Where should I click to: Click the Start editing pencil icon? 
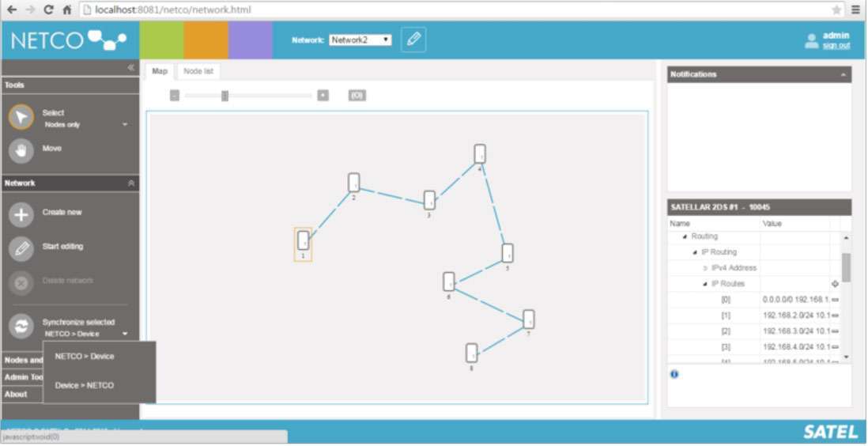click(x=21, y=248)
